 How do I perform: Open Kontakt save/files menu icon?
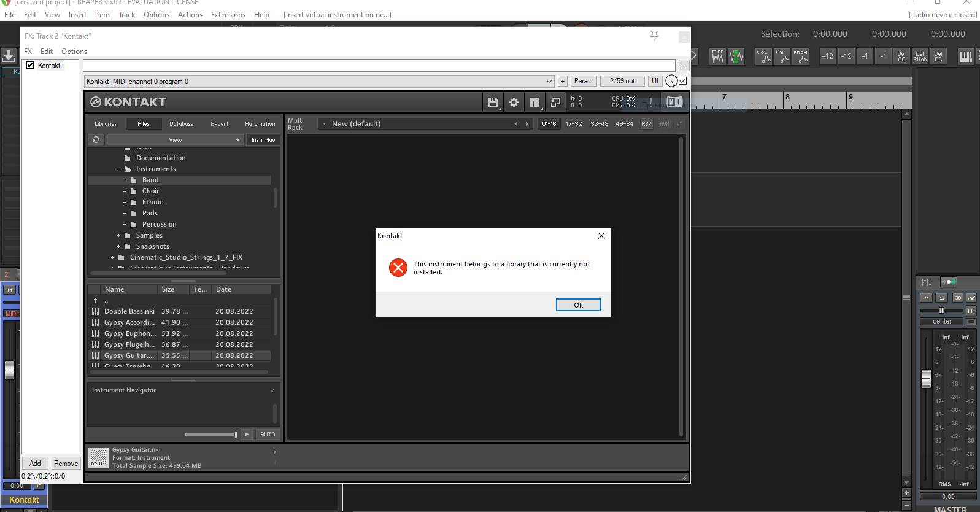[493, 103]
